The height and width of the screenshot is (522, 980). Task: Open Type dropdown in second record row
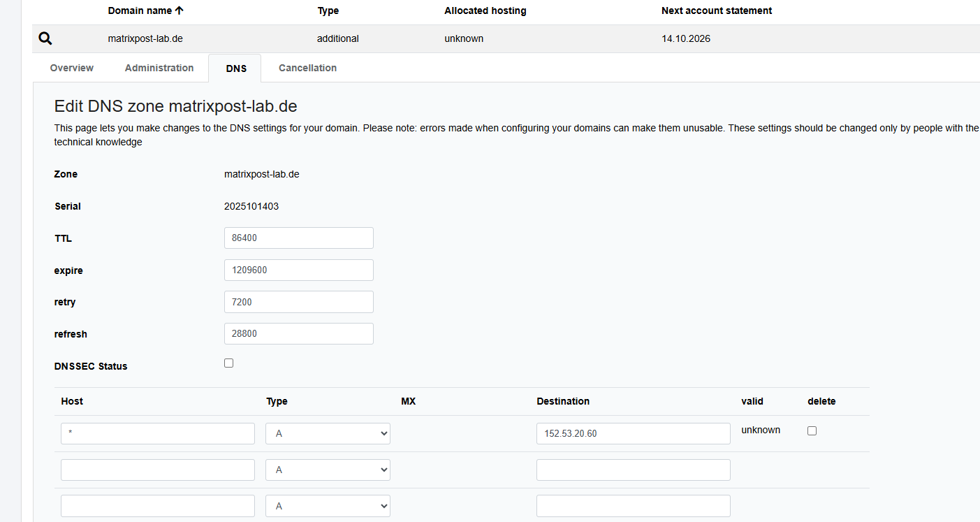(328, 470)
